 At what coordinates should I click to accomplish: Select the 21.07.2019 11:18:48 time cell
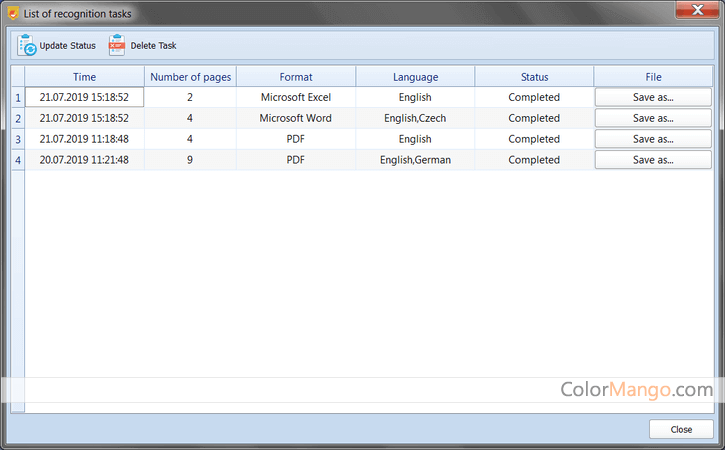tap(84, 139)
